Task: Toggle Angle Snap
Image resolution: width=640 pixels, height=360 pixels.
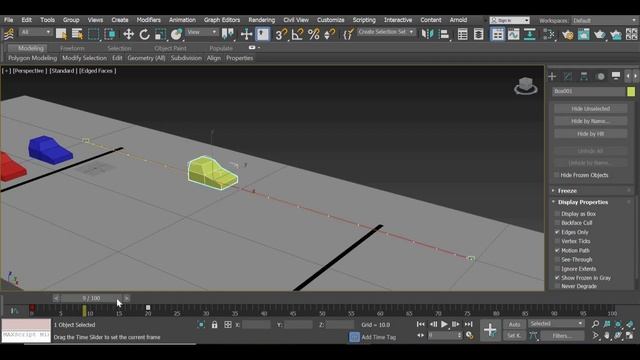Action: tap(297, 34)
